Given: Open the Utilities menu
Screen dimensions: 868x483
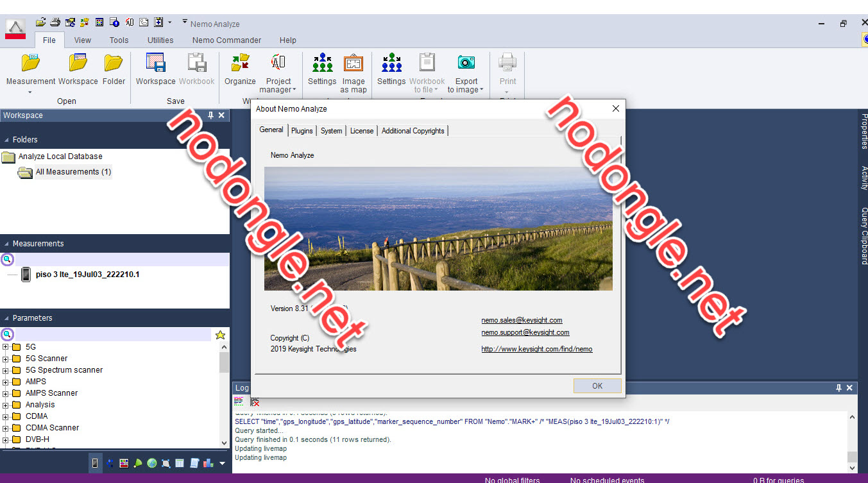Looking at the screenshot, I should [160, 40].
